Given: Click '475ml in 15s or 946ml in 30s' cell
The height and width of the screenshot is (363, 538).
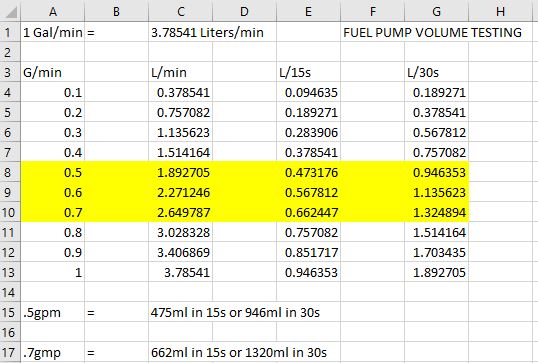Looking at the screenshot, I should (x=235, y=312).
